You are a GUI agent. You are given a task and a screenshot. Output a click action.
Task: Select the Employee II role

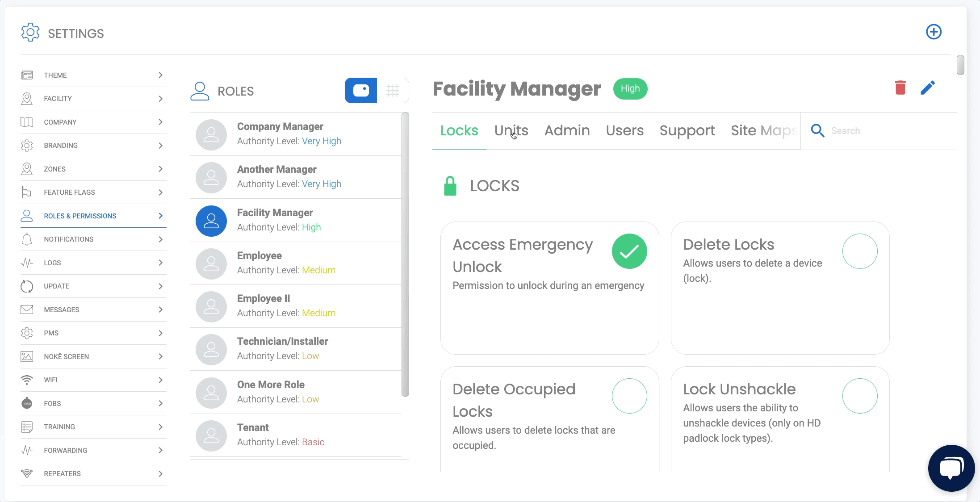tap(296, 306)
